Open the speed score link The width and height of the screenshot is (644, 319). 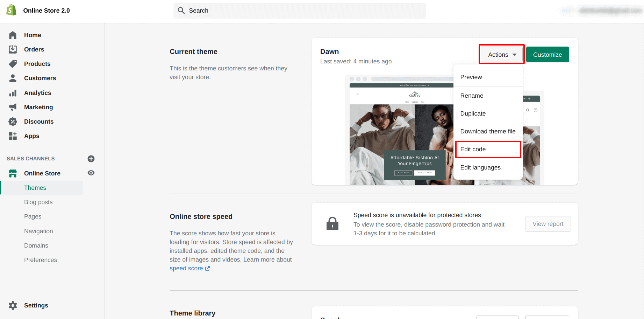(186, 268)
